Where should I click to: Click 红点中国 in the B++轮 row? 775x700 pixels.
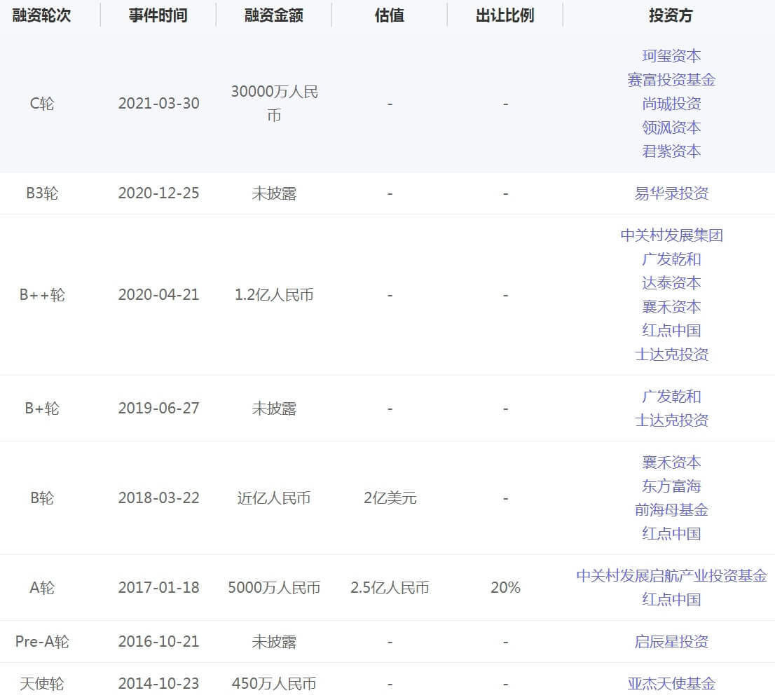[671, 331]
